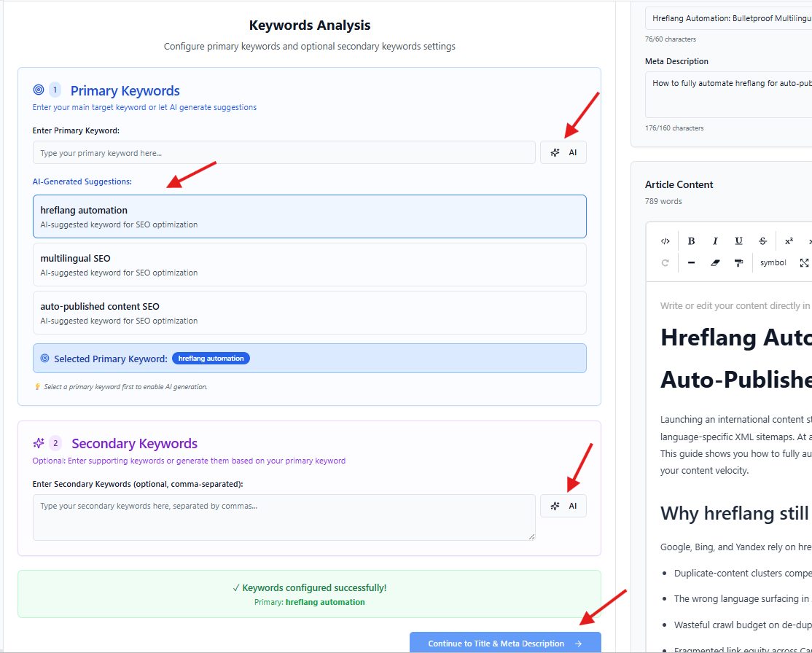Select the 'multilingual SEO' suggestion
Screen dimensions: 812x653
[x=309, y=265]
